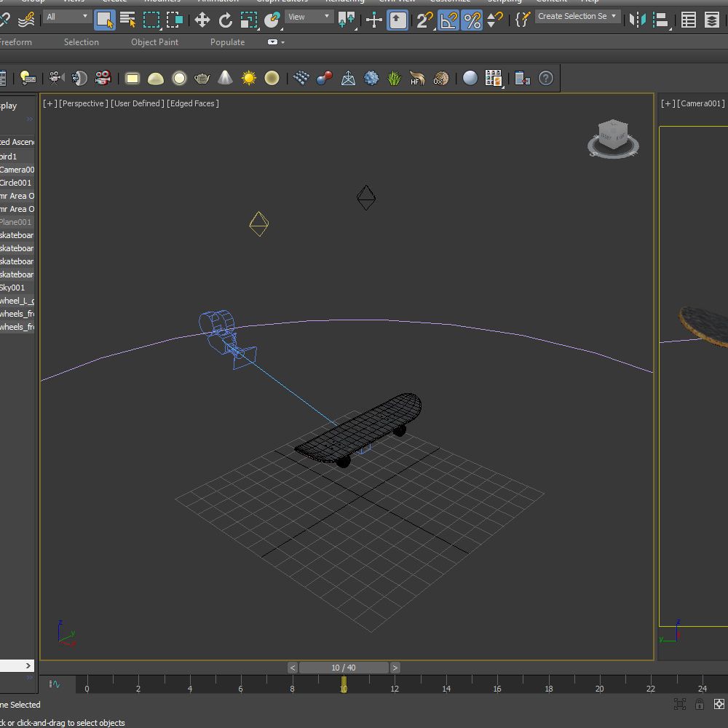
Task: Open Edit Named Selection Sets
Action: [x=522, y=20]
